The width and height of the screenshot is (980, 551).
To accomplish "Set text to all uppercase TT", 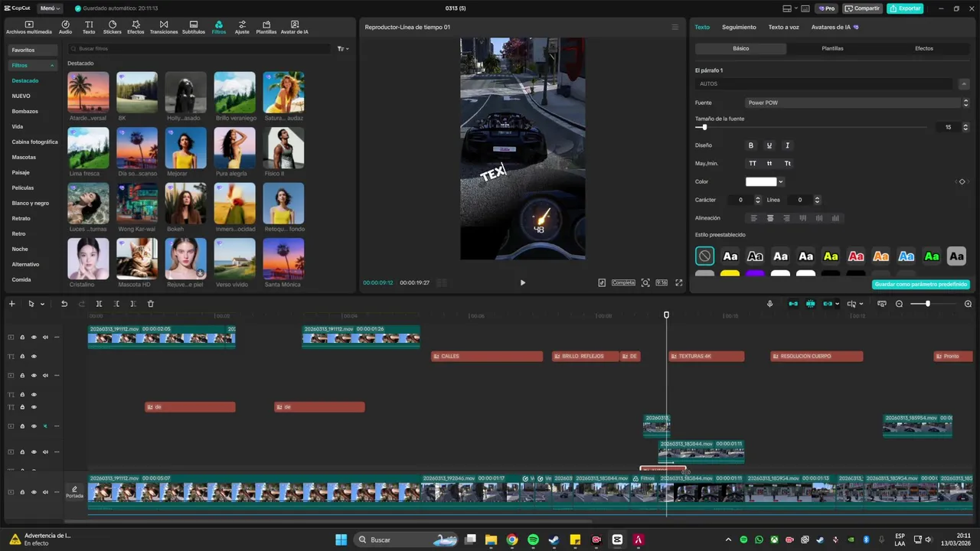I will (752, 164).
